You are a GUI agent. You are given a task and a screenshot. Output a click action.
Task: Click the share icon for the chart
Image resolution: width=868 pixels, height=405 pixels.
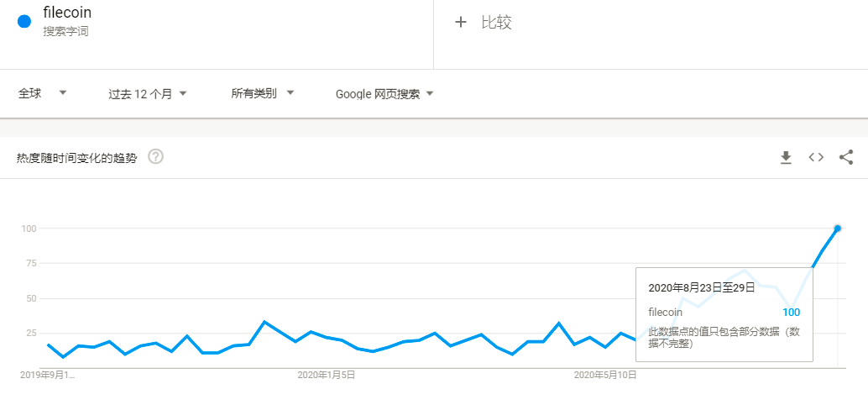click(846, 157)
